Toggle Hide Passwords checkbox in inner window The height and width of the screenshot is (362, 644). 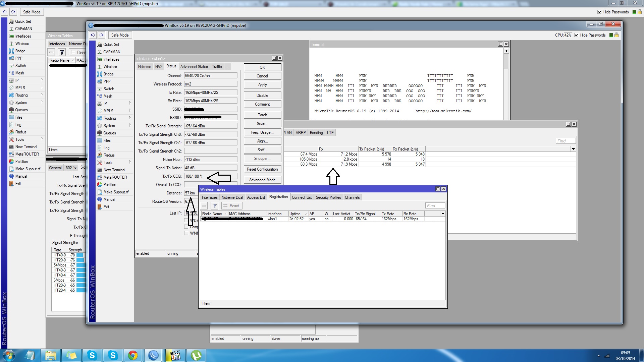click(x=576, y=35)
